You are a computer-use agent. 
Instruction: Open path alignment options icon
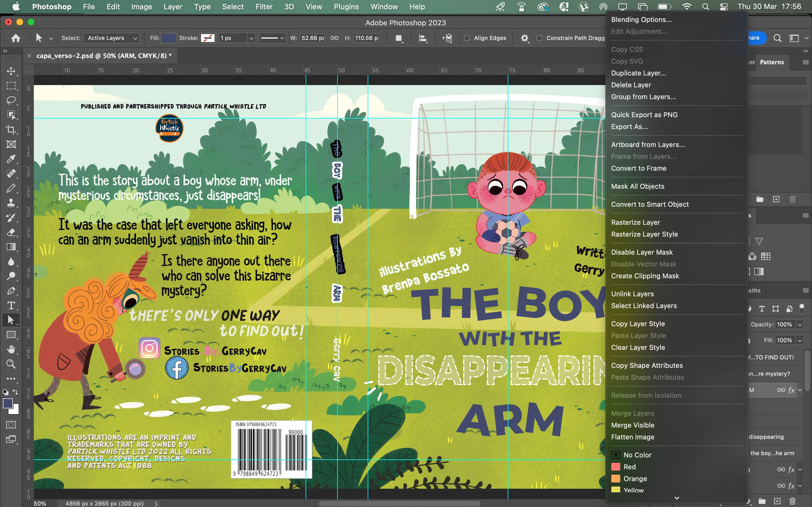pyautogui.click(x=423, y=38)
